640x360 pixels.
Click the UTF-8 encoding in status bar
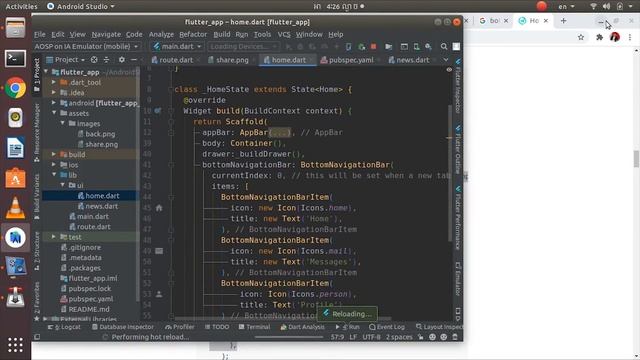(x=371, y=337)
